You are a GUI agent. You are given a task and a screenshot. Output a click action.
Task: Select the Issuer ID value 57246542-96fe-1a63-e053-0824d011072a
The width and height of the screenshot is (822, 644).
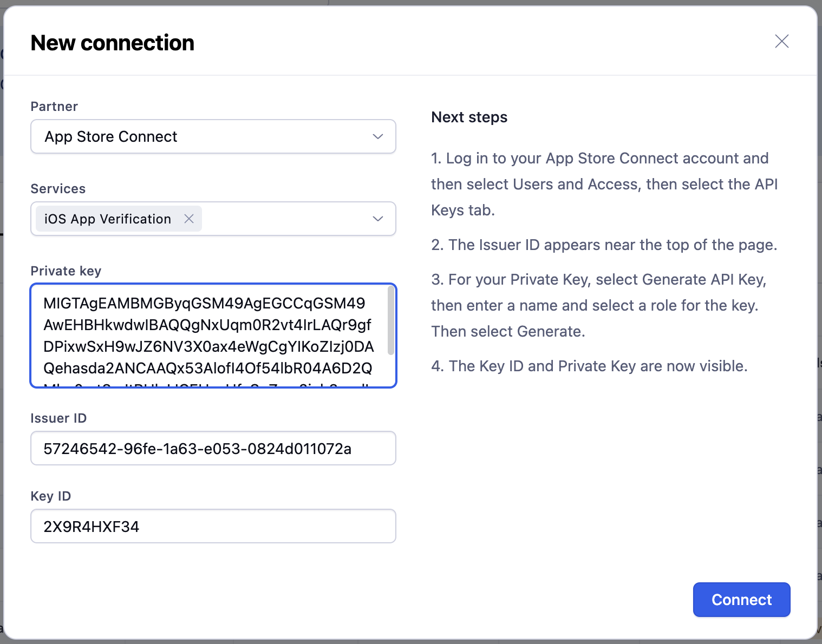click(x=198, y=448)
